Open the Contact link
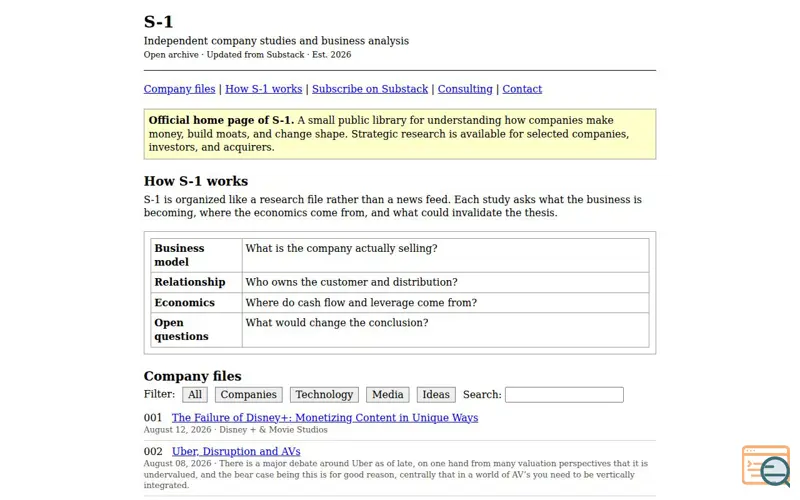800x500 pixels. (522, 89)
